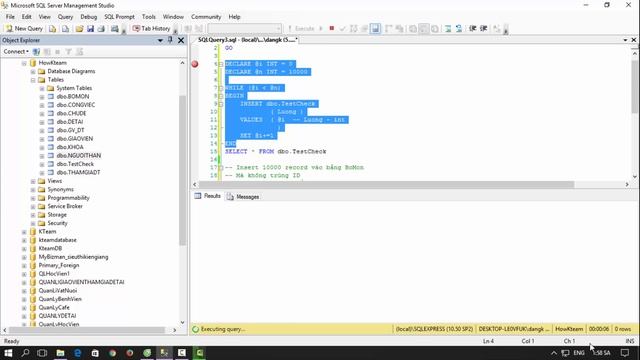
Task: Open File Explorer from the taskbar
Action: pos(60,353)
